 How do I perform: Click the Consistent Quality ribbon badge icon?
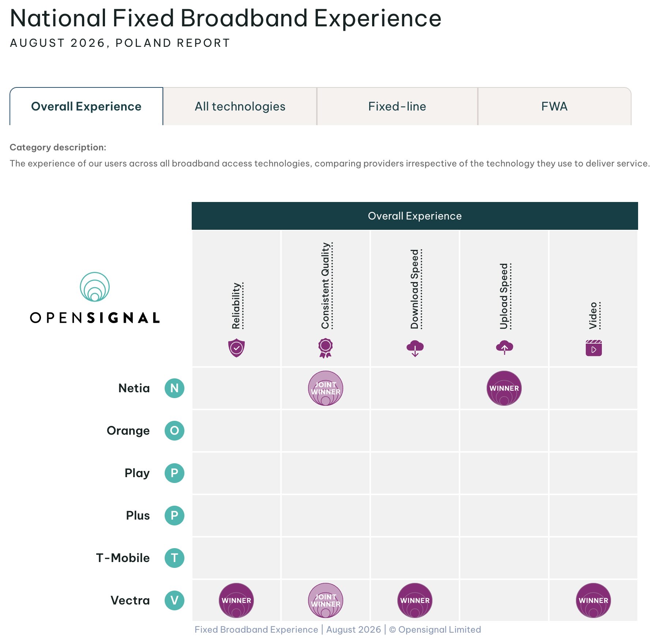click(326, 348)
